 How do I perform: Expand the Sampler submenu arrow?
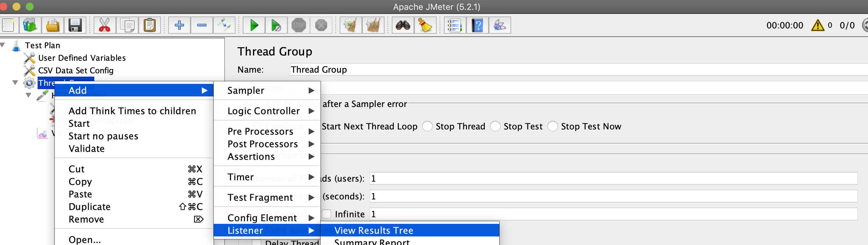[311, 90]
